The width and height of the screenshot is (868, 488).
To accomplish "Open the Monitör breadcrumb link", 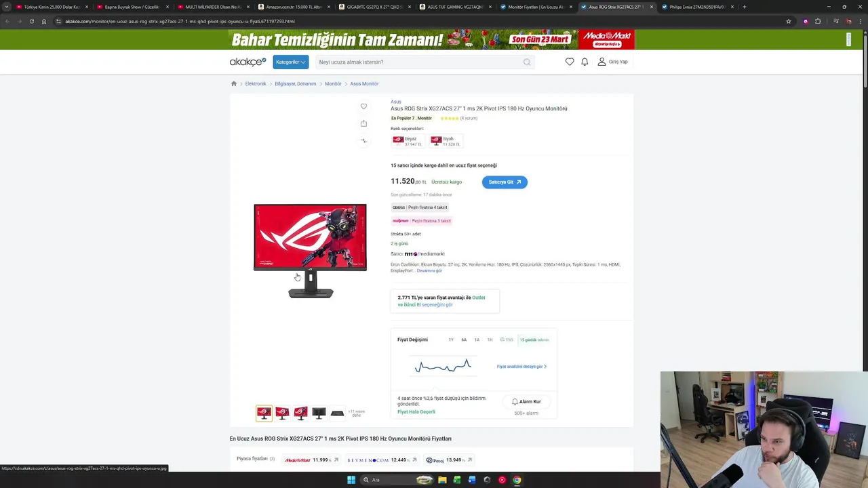I will pyautogui.click(x=333, y=83).
